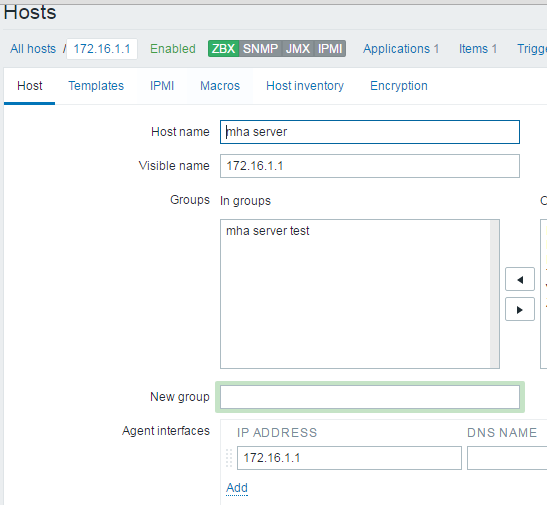Grab the agent interface row handle

point(229,458)
